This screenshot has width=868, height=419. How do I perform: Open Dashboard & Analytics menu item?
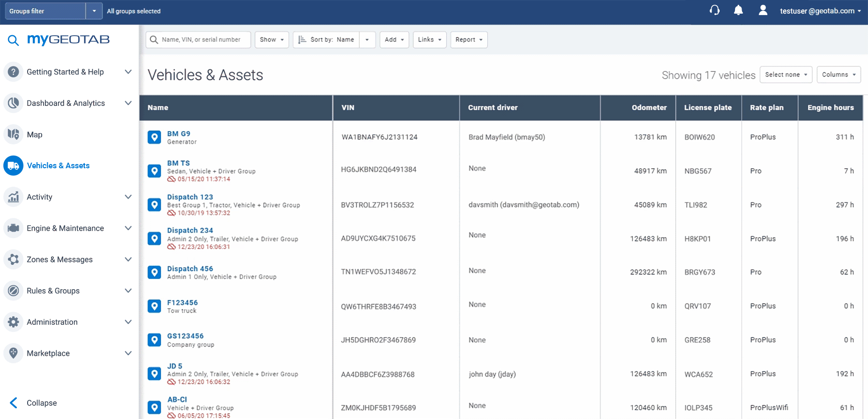coord(66,103)
